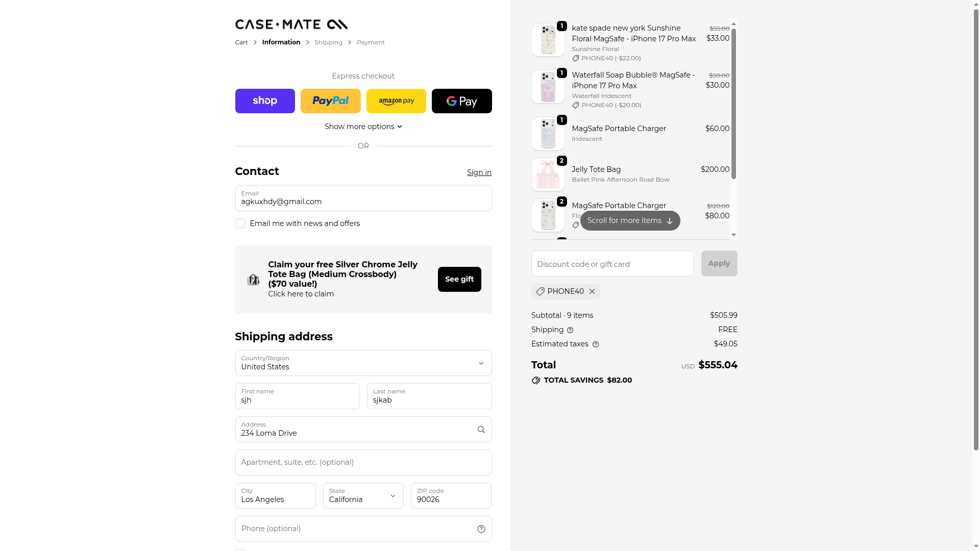Click the shipping info question icon

pos(570,330)
